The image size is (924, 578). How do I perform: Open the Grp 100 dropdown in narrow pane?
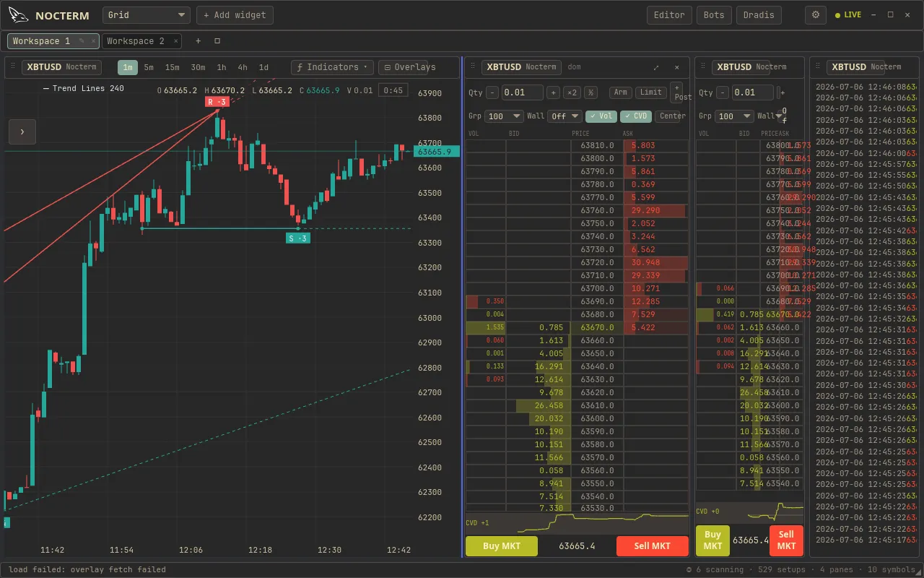[x=736, y=116]
